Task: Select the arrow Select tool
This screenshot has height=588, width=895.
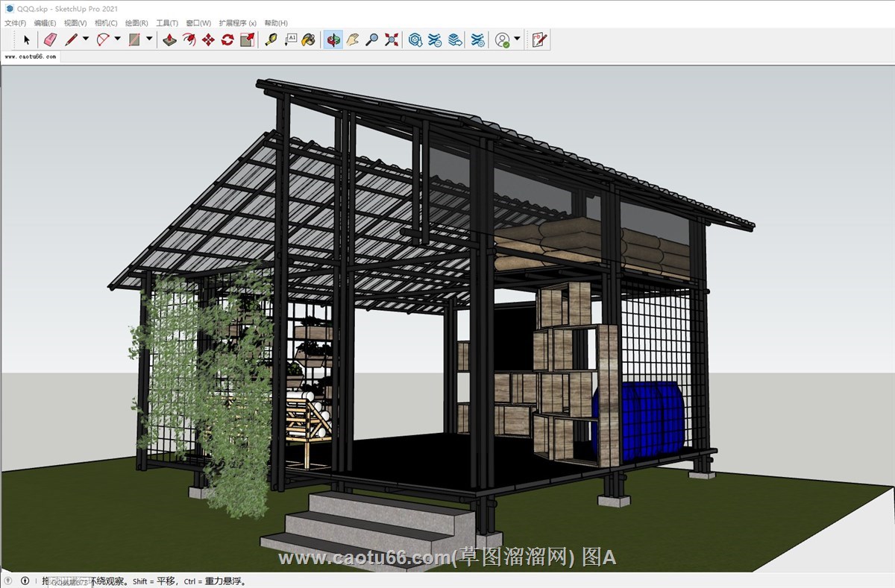Action: 27,40
